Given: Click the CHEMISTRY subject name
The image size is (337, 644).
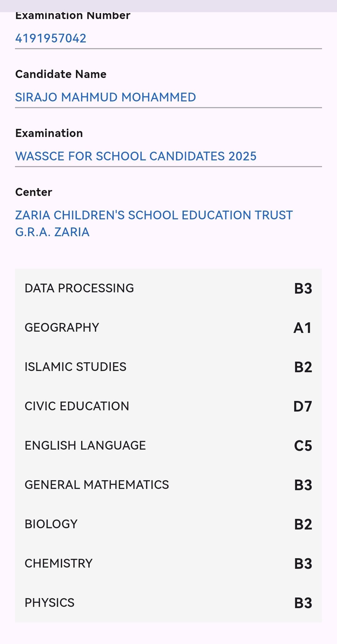Looking at the screenshot, I should tap(59, 563).
